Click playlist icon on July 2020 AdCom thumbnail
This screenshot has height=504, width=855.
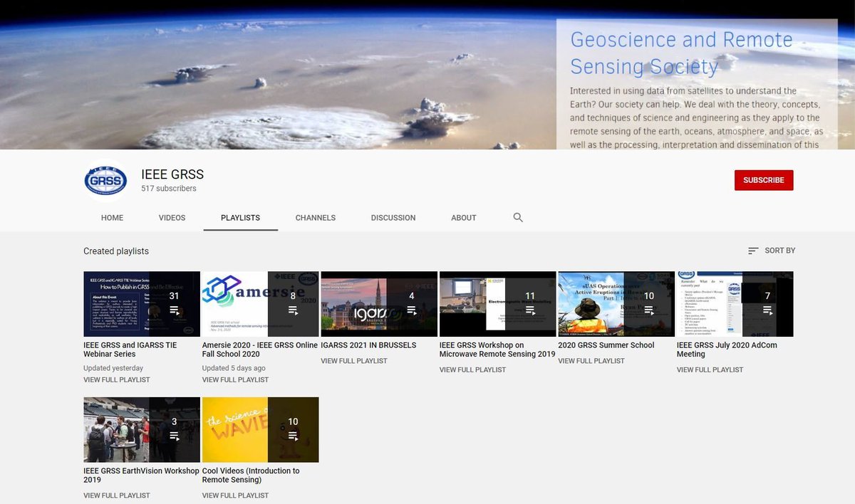click(x=767, y=310)
